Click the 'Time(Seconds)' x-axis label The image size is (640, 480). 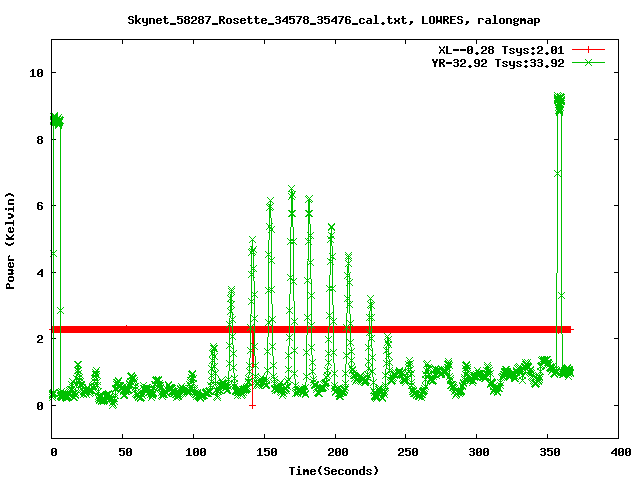tap(333, 471)
